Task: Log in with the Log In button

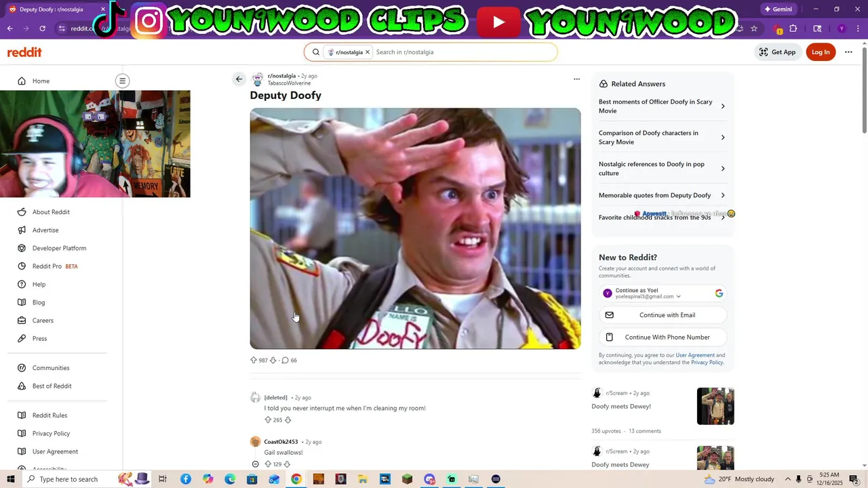Action: pos(821,52)
